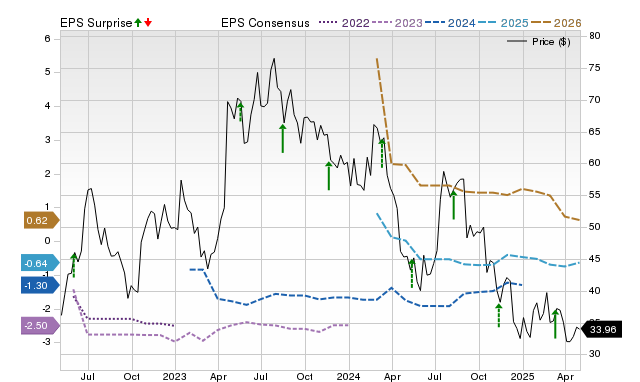
Task: Click the 0.62 gold value tag
Action: pos(41,220)
